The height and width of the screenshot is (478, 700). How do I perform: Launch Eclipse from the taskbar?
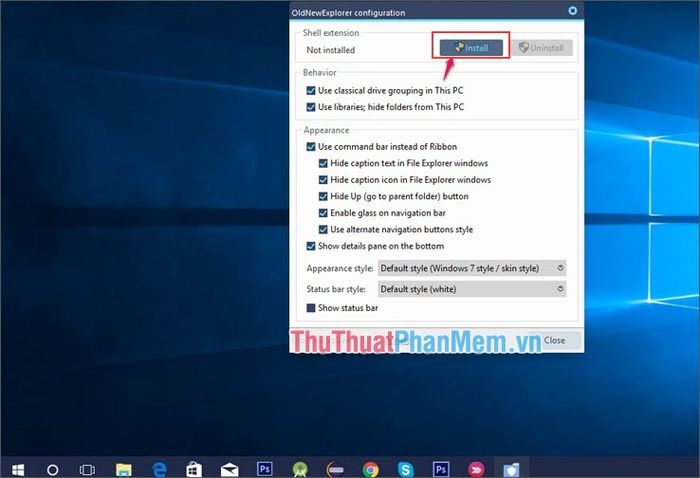[335, 470]
